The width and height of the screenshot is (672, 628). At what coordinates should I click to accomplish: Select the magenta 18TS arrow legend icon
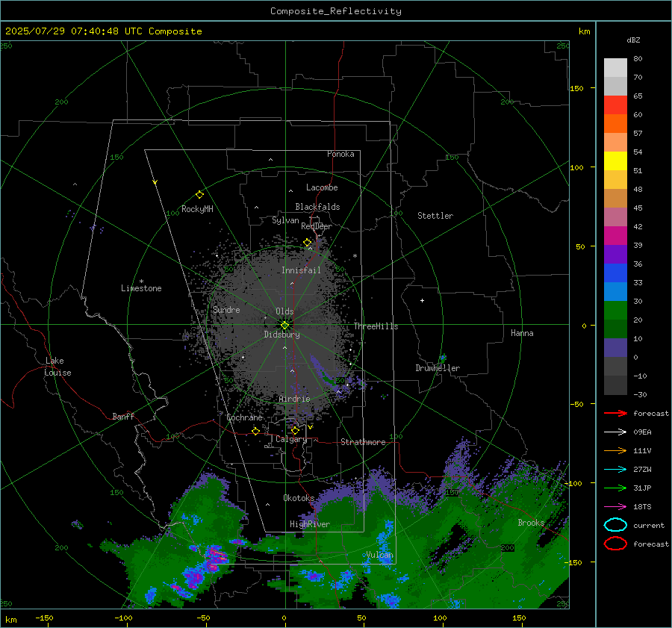[615, 507]
